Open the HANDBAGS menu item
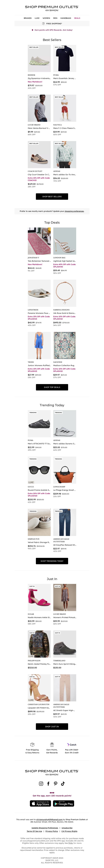The width and height of the screenshot is (104, 868). (66, 18)
